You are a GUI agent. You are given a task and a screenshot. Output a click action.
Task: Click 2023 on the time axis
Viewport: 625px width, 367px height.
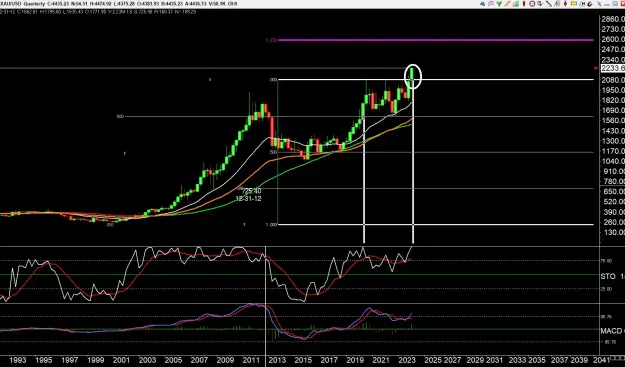[x=407, y=360]
